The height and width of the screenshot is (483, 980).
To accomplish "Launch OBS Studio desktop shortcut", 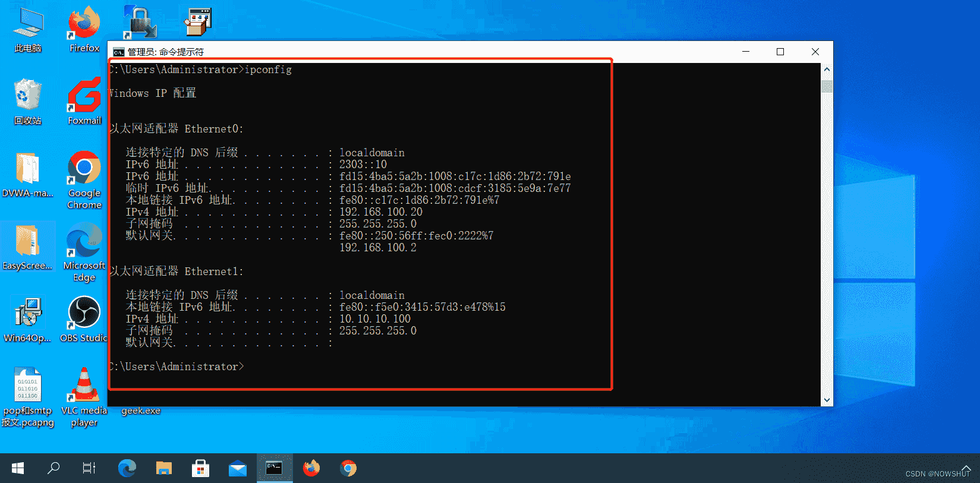I will tap(84, 320).
